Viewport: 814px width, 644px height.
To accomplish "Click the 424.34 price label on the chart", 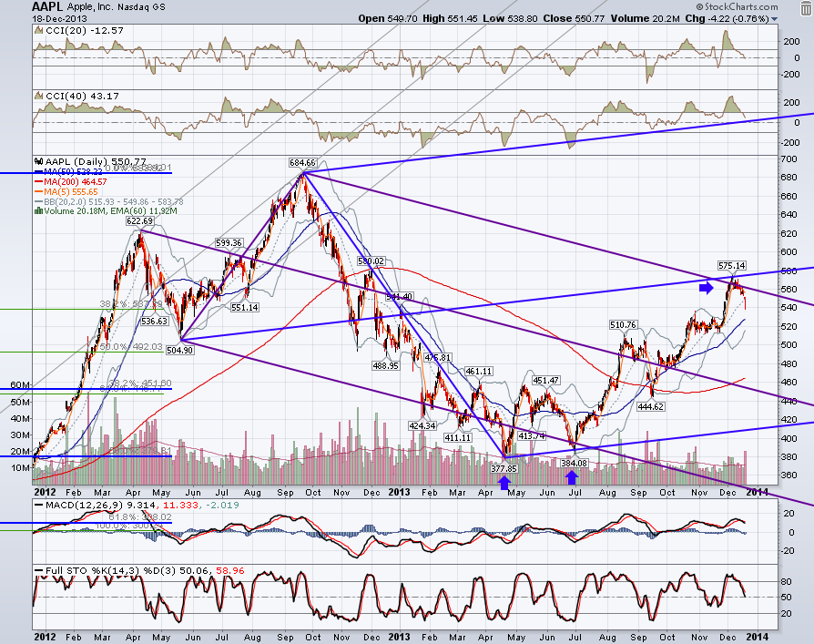I will 422,426.
